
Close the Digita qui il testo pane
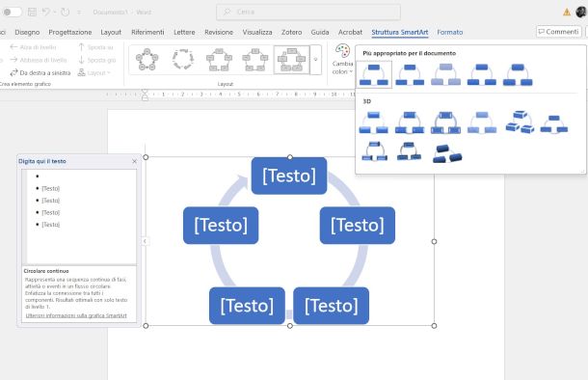coord(135,161)
